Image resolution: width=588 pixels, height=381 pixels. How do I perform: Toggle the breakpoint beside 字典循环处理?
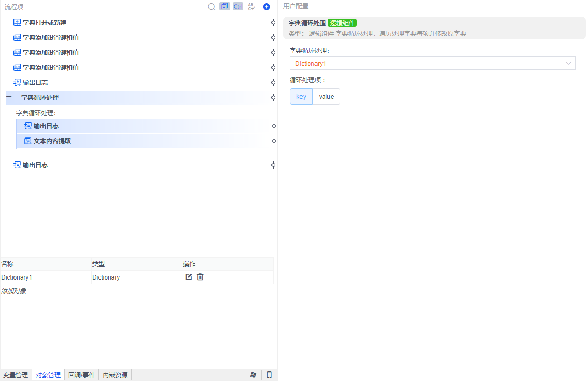coord(273,97)
